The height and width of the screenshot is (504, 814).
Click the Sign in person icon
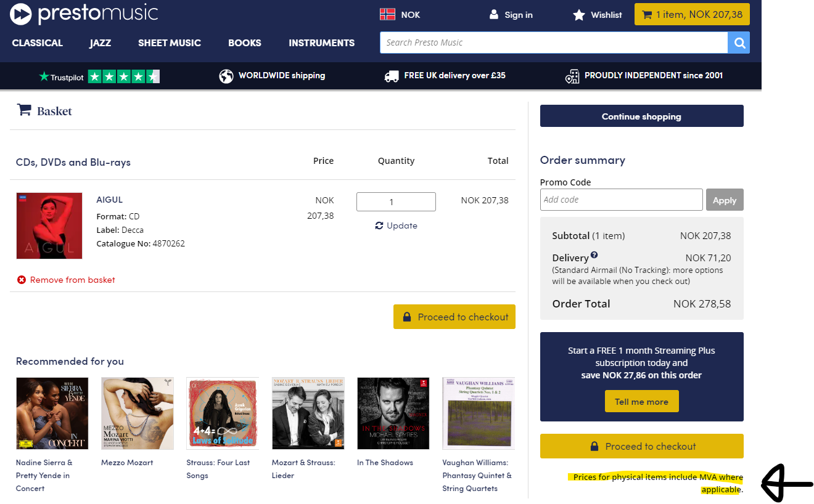tap(493, 14)
